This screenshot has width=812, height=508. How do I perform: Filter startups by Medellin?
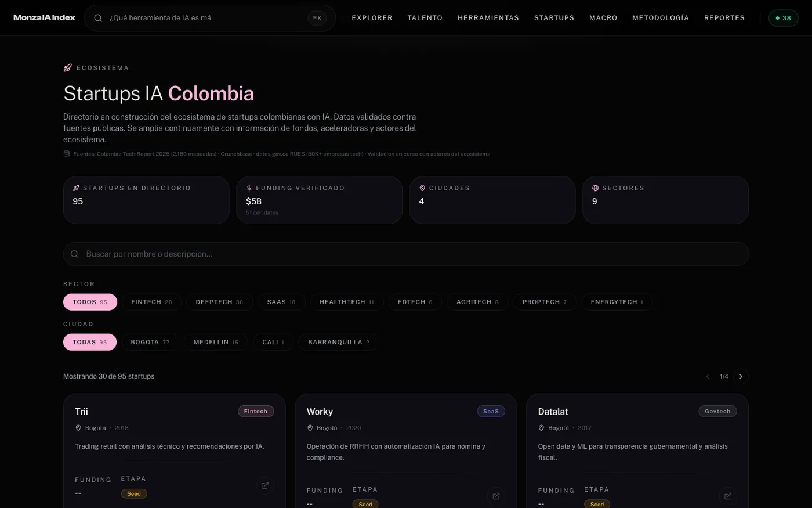tap(216, 342)
